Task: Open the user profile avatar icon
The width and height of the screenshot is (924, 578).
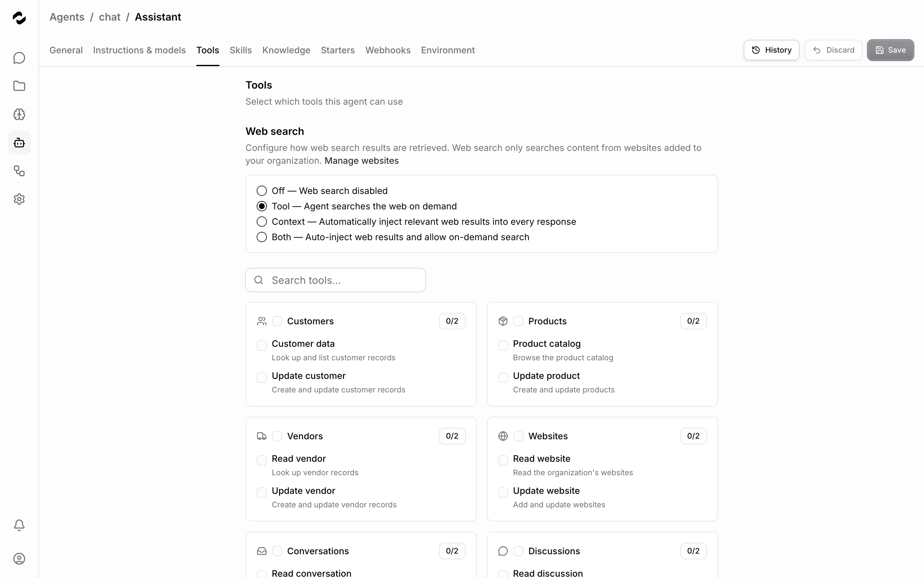Action: point(19,559)
